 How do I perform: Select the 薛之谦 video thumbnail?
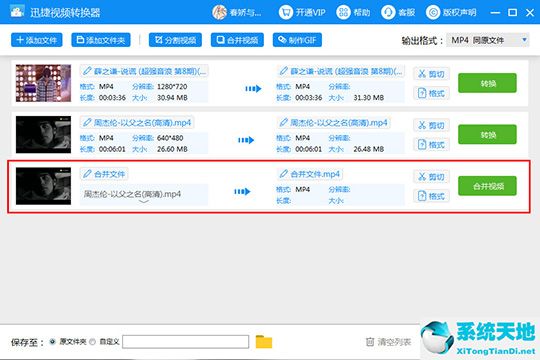tap(43, 83)
